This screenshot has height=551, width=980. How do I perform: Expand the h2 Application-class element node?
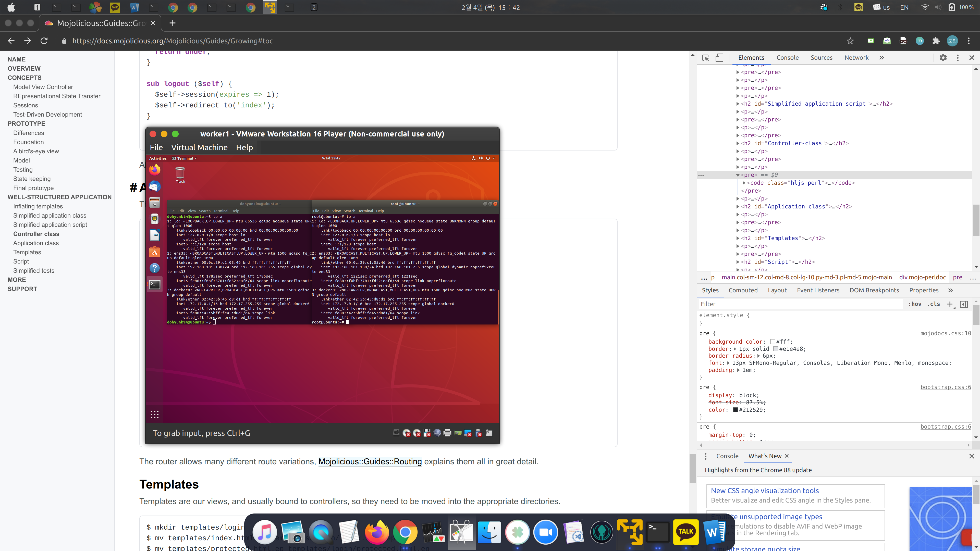click(x=738, y=207)
